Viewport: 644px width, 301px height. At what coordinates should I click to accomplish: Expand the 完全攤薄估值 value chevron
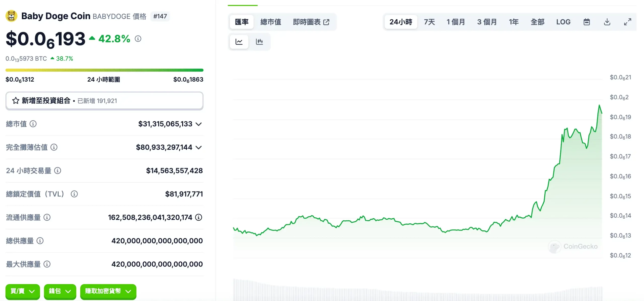tap(199, 147)
